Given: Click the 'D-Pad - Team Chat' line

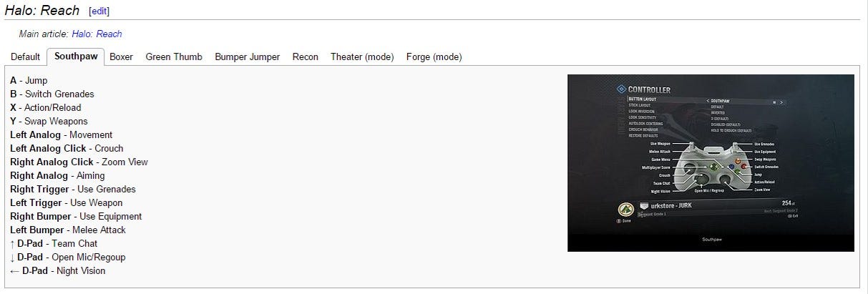Looking at the screenshot, I should click(x=54, y=244).
